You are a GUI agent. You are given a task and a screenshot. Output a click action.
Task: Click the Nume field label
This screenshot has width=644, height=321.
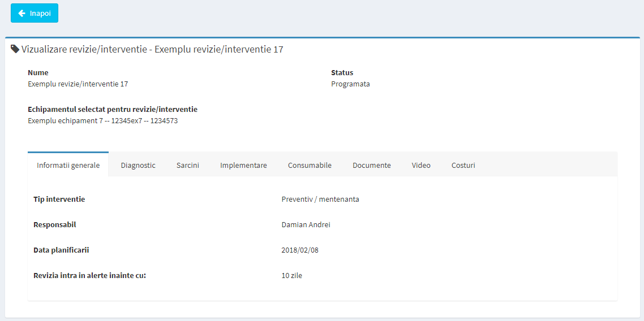[38, 72]
